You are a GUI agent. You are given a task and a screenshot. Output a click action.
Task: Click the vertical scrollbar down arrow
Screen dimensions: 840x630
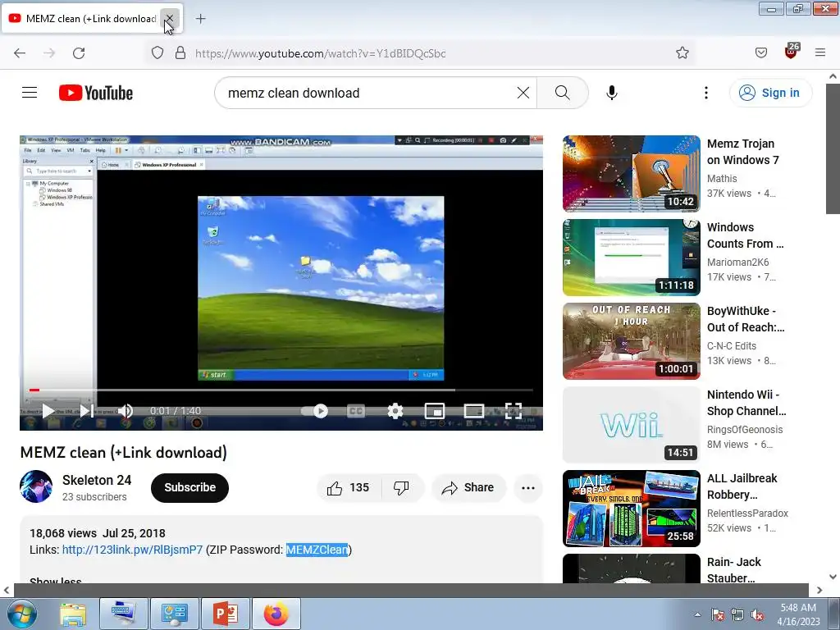833,577
